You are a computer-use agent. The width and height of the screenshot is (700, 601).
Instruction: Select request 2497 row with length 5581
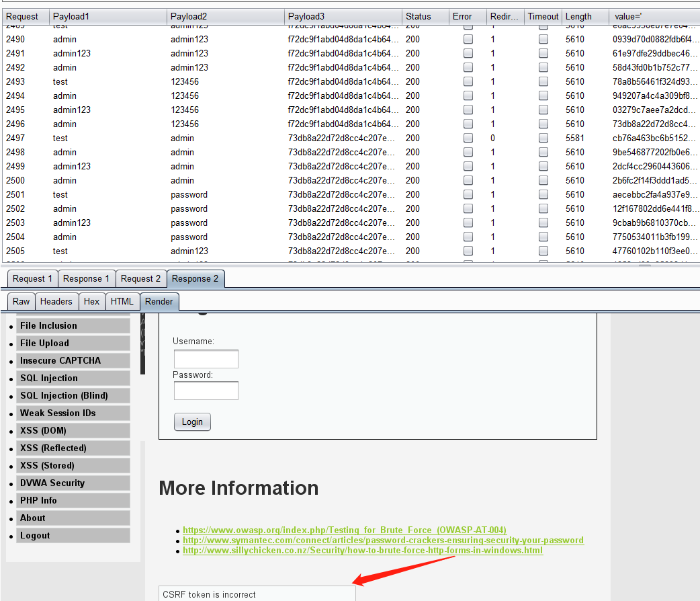tap(350, 138)
